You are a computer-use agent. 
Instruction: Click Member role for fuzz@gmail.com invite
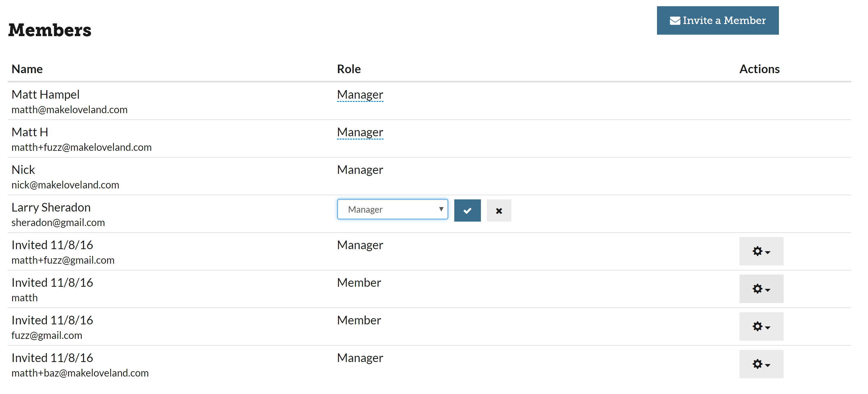click(359, 320)
